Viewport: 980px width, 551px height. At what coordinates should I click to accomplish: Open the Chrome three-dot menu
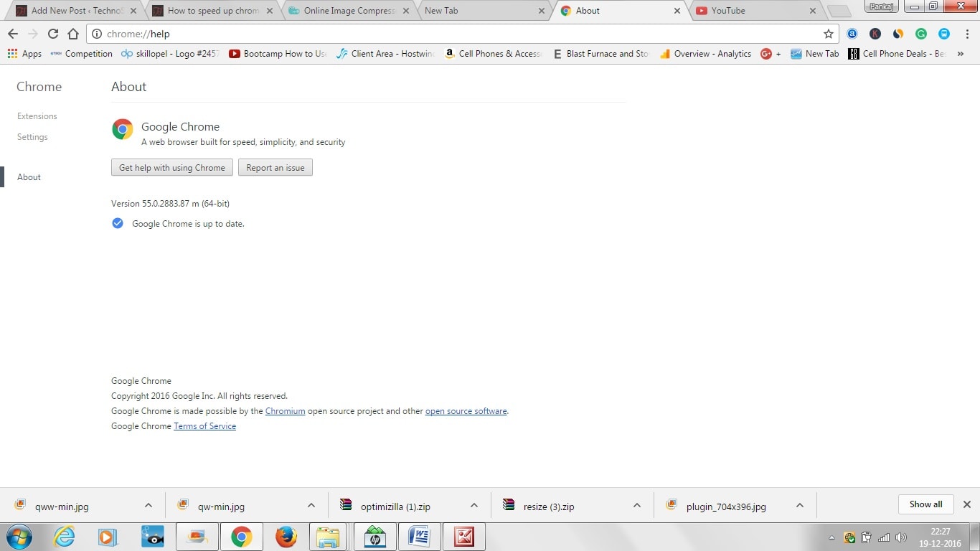click(966, 34)
